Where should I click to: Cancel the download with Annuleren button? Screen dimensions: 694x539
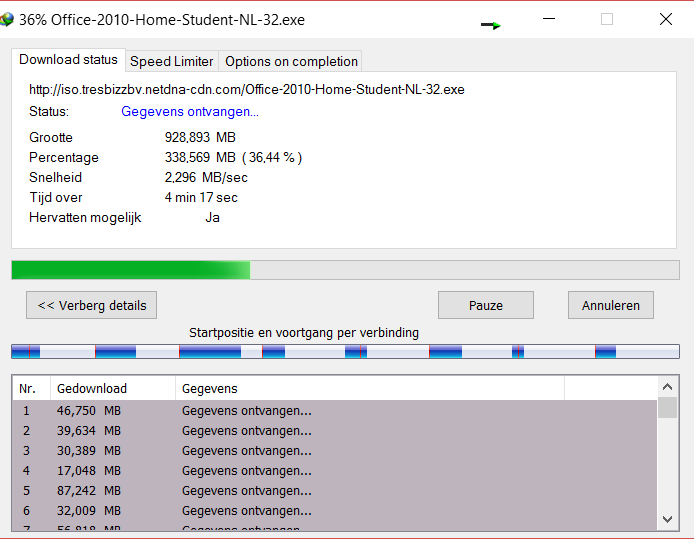[611, 305]
